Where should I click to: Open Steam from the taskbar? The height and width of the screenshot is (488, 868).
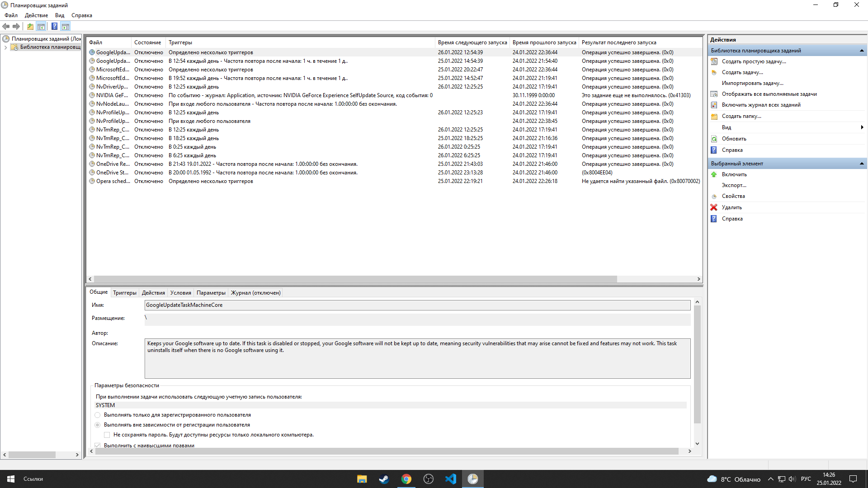(x=384, y=479)
